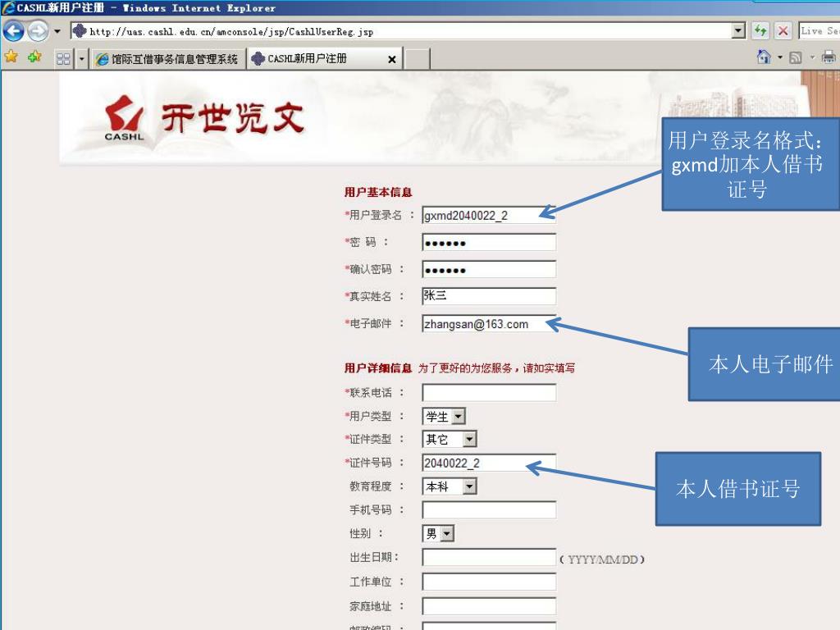The width and height of the screenshot is (840, 630).
Task: Expand the Home button dropdown arrow
Action: [780, 57]
